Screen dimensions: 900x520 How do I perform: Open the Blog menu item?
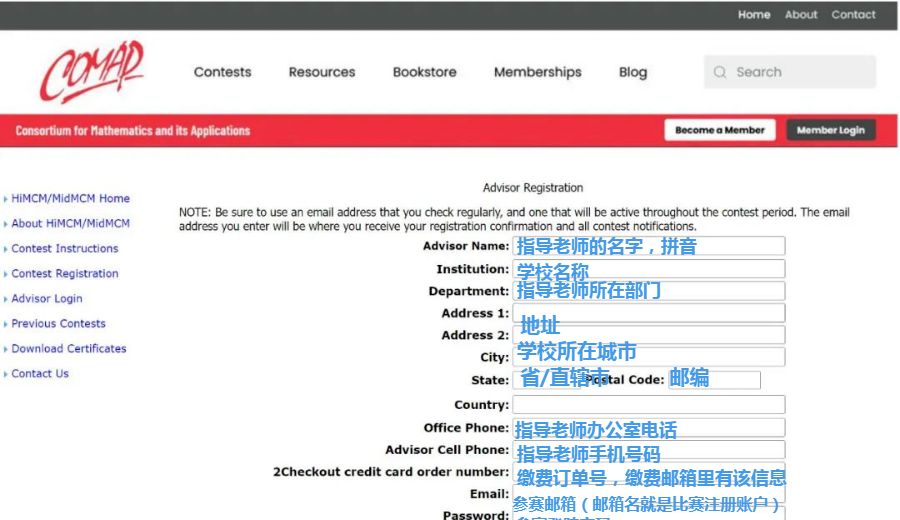pos(633,72)
